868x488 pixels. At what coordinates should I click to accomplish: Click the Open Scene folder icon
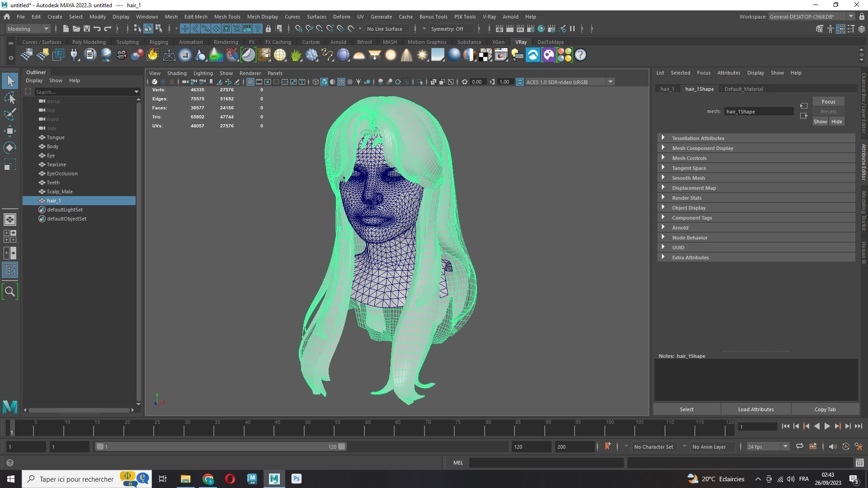point(76,28)
